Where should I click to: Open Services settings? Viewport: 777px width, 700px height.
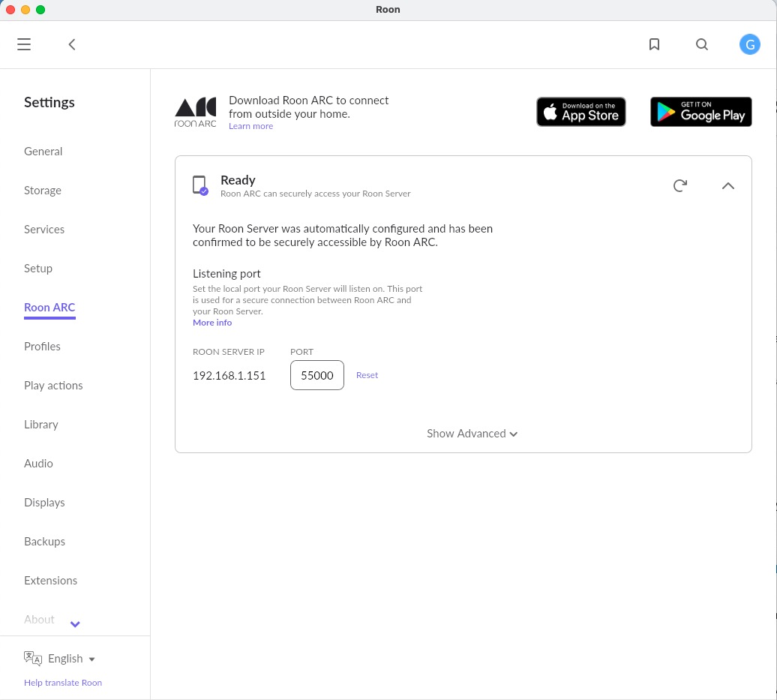coord(44,230)
